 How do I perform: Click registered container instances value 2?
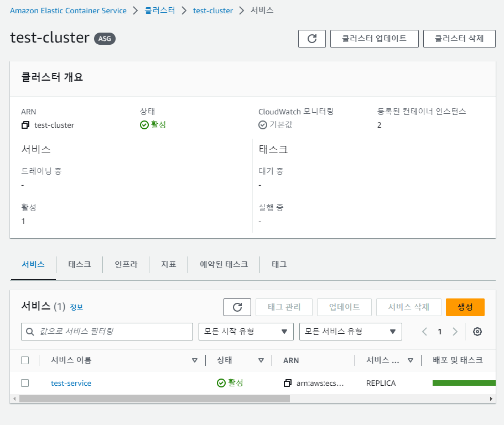click(380, 125)
